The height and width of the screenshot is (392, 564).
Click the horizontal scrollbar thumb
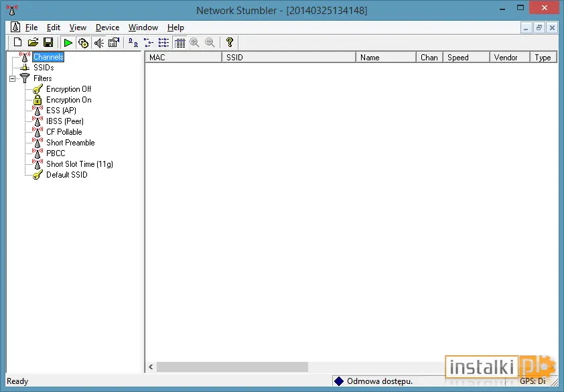232,367
